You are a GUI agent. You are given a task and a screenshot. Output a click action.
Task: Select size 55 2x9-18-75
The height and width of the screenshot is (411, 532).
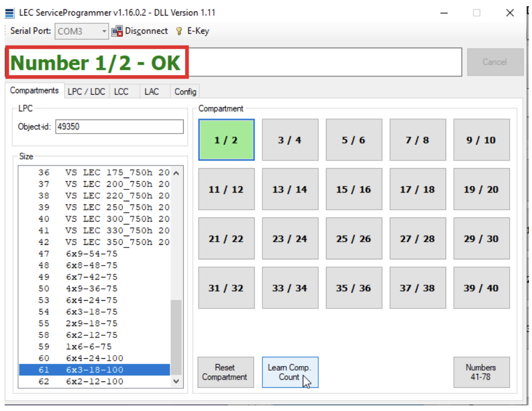95,323
